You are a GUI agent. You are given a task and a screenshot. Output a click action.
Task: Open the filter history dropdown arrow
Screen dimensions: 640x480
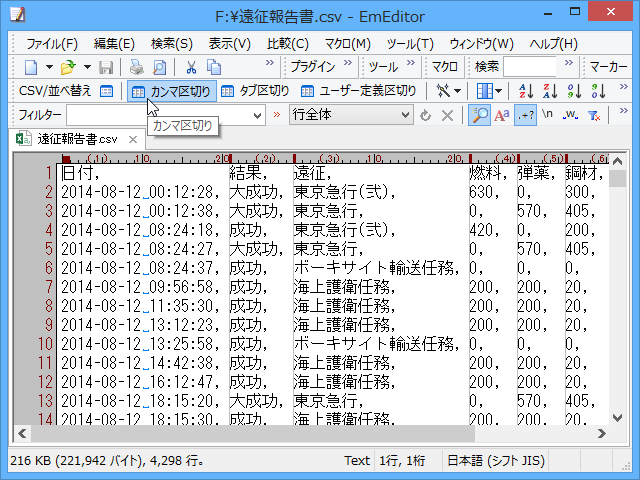258,116
